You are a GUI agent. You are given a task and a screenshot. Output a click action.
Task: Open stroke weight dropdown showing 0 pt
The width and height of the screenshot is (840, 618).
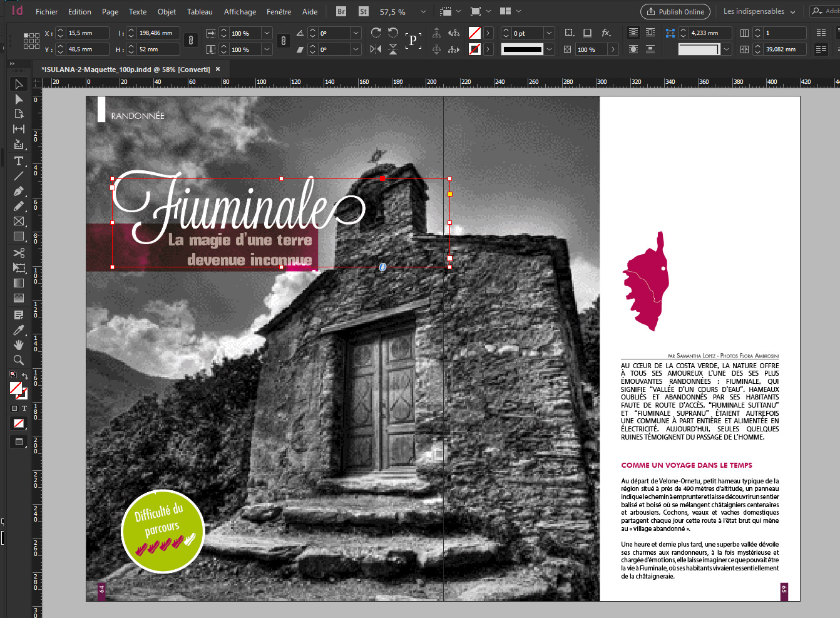(x=549, y=33)
